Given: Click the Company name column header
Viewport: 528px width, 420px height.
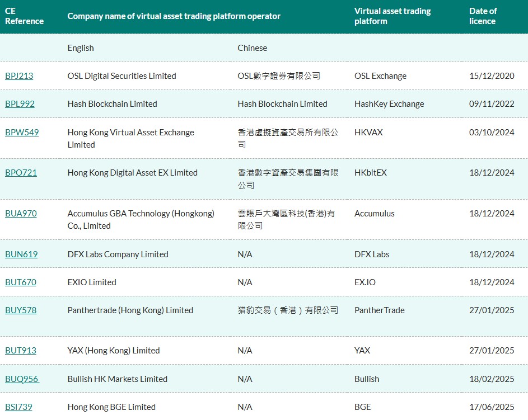Looking at the screenshot, I should point(174,16).
